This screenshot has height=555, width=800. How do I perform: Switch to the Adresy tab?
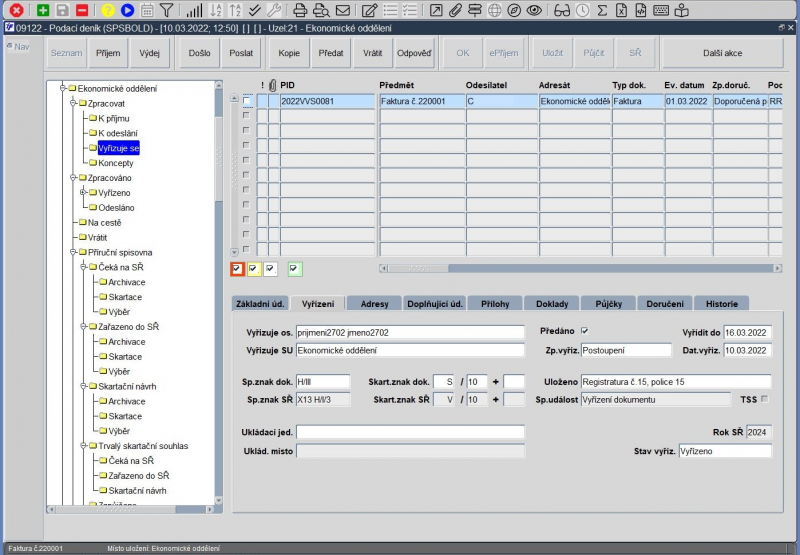point(374,304)
